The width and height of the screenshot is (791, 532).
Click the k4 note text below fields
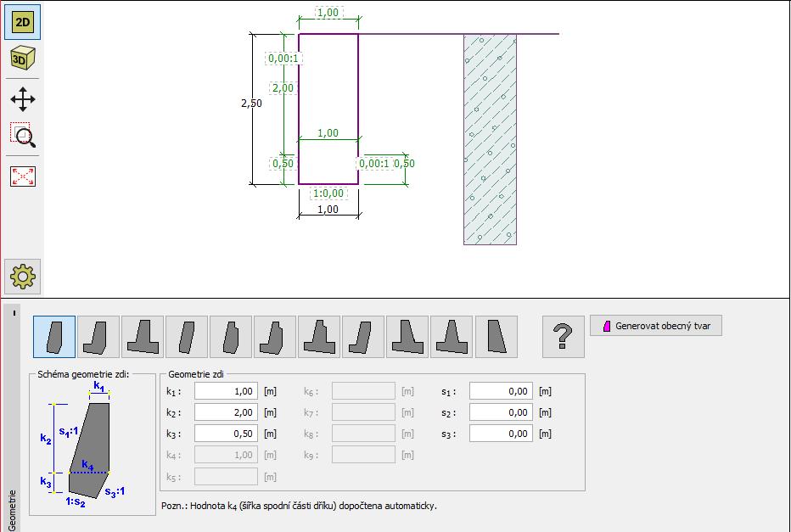pyautogui.click(x=299, y=506)
